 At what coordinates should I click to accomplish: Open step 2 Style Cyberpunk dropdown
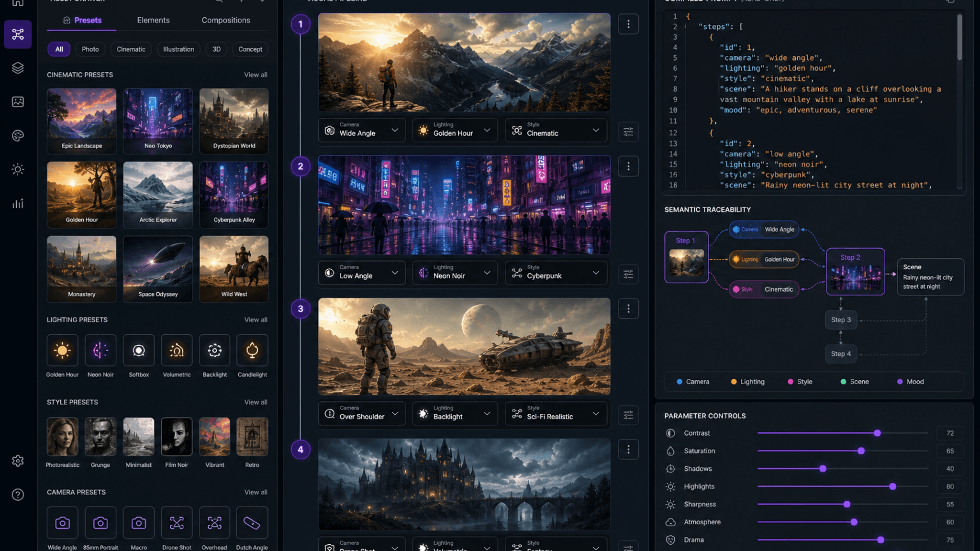tap(556, 273)
